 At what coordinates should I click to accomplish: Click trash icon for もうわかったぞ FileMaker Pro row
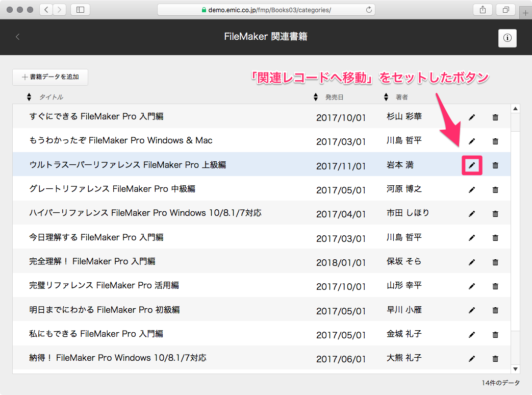[495, 141]
